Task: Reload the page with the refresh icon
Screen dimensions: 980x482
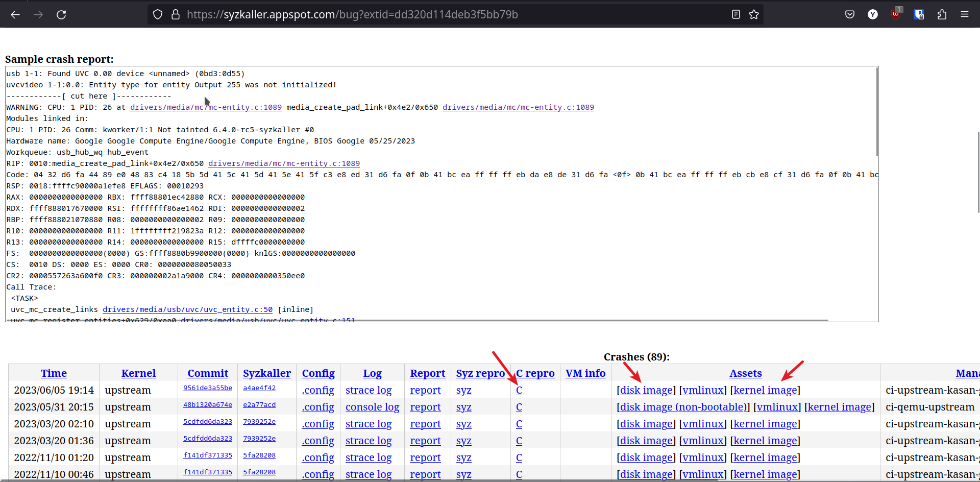Action: (61, 14)
